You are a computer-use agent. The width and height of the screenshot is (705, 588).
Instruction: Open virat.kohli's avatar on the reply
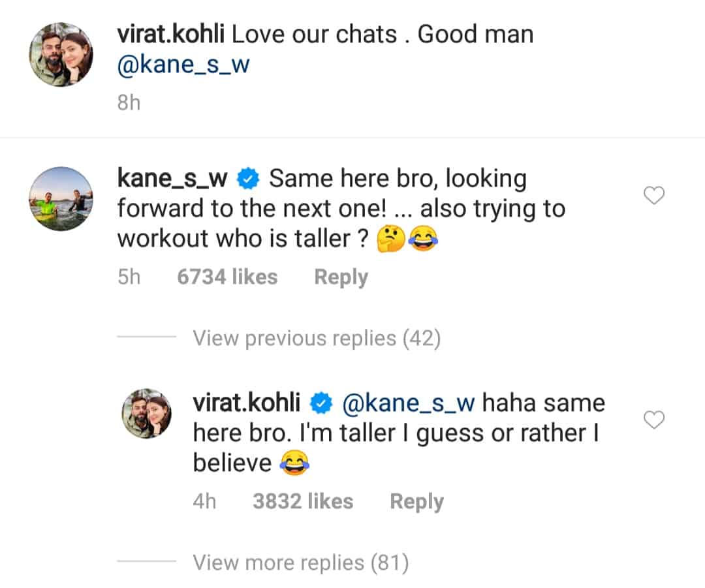pos(148,415)
